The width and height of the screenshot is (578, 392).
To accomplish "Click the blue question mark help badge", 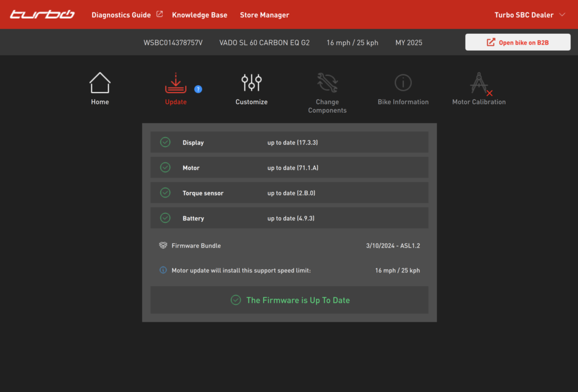I will coord(198,89).
